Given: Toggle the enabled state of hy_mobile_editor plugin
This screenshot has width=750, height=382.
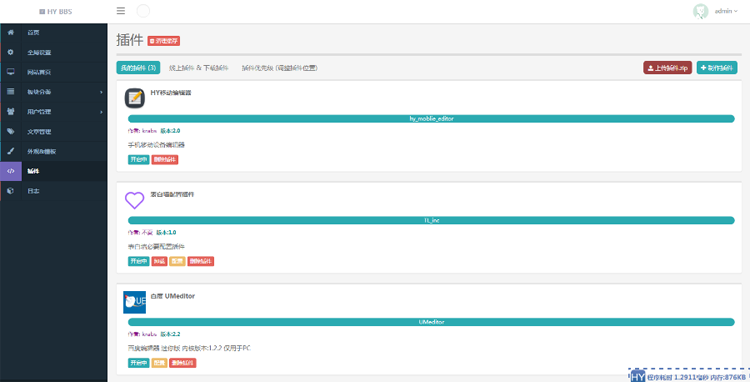Looking at the screenshot, I should tap(138, 160).
